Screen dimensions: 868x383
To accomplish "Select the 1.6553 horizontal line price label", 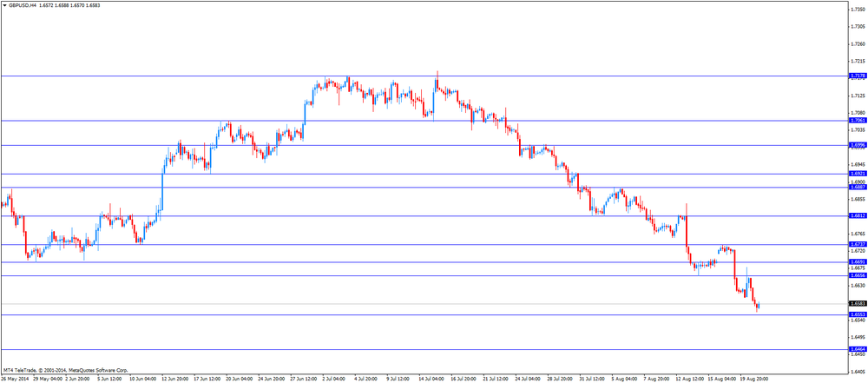I will click(858, 315).
